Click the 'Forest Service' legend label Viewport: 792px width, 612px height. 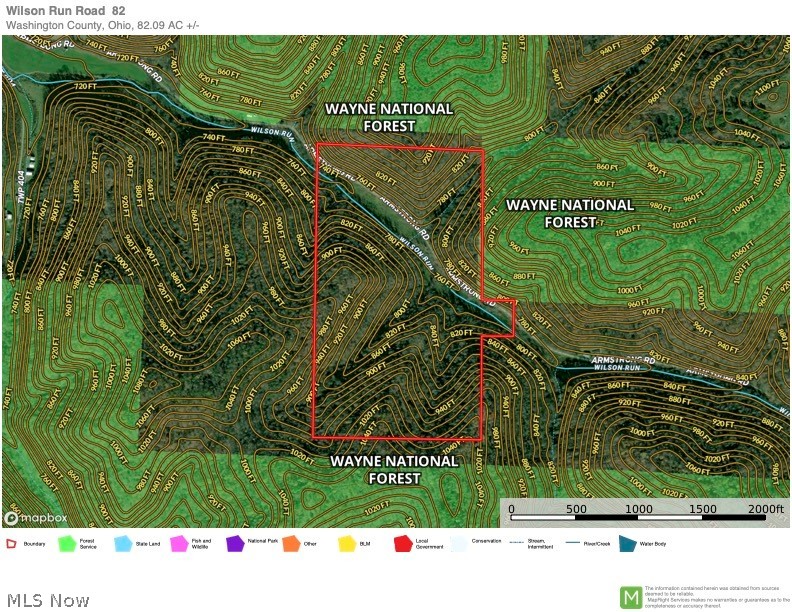[x=87, y=544]
